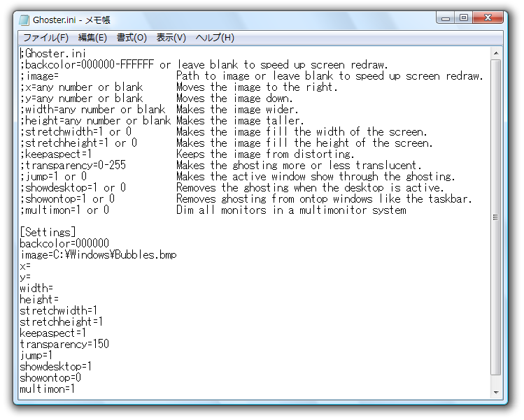Click 'Moves the image down.' text

234,98
